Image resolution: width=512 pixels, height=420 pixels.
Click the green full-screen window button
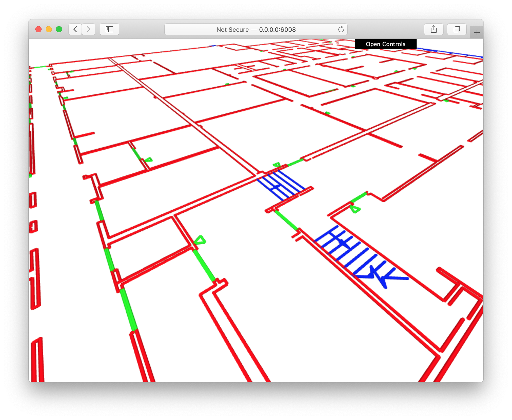pos(59,29)
